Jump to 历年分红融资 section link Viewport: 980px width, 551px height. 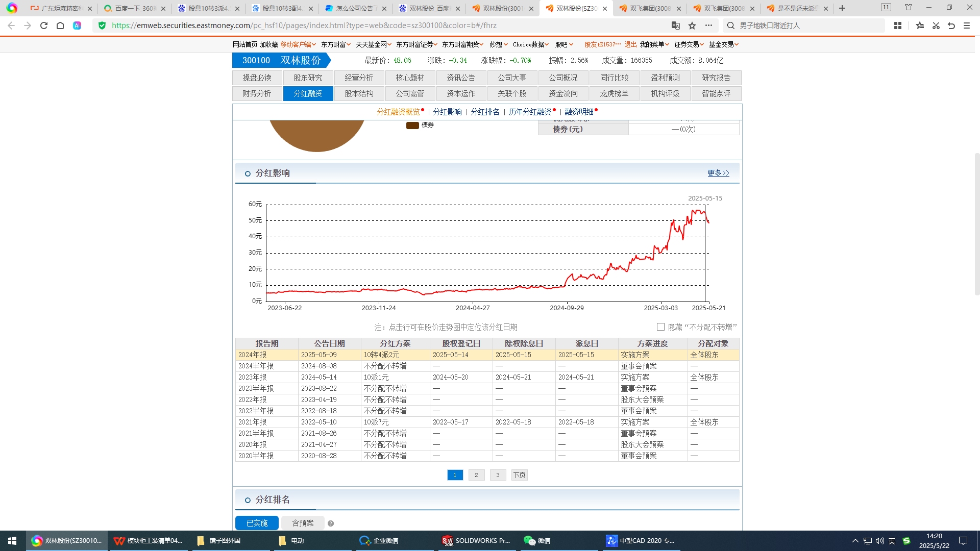click(530, 112)
